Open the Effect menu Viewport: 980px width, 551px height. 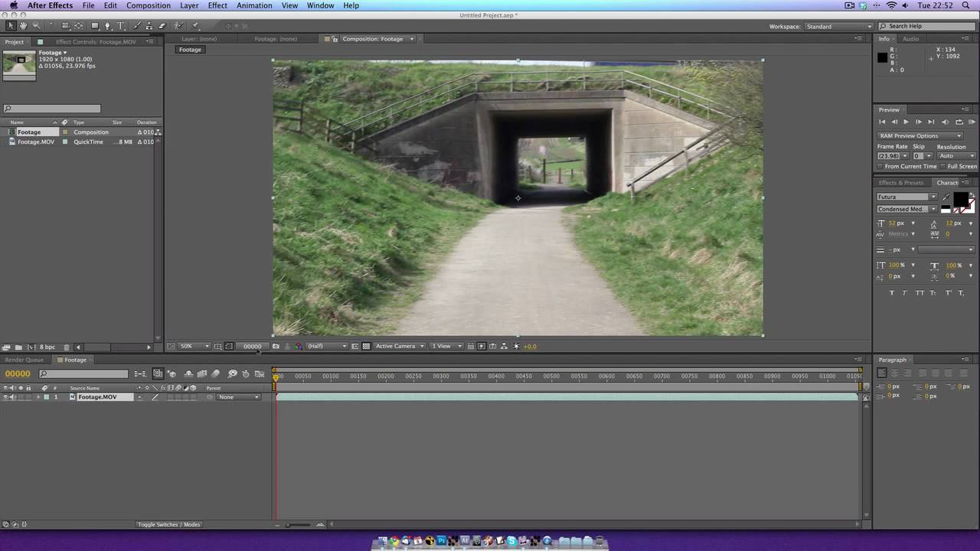click(217, 5)
